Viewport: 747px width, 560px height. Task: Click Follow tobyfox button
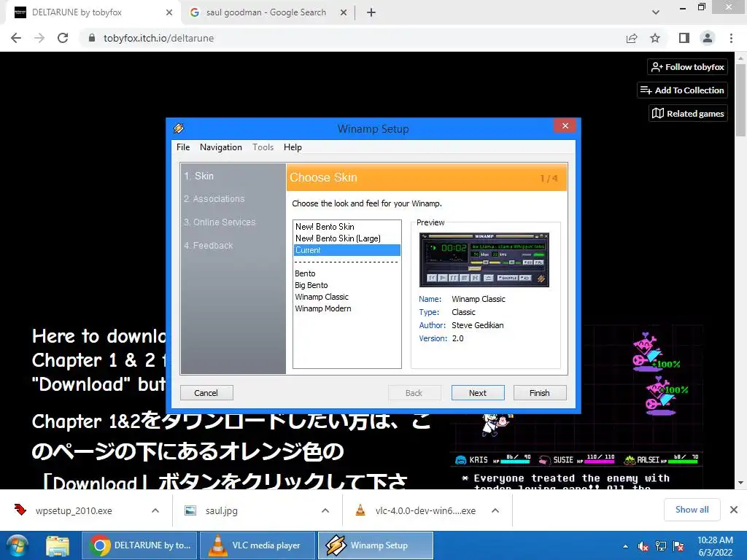(687, 67)
